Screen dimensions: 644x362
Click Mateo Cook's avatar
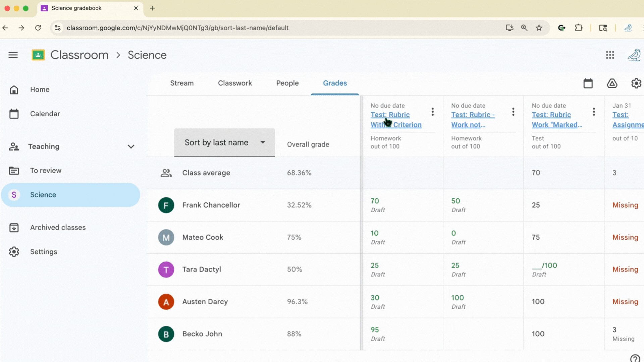166,237
